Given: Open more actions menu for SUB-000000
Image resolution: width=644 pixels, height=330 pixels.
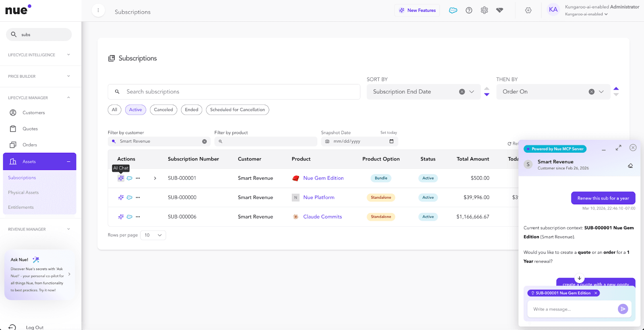Looking at the screenshot, I should coord(138,197).
